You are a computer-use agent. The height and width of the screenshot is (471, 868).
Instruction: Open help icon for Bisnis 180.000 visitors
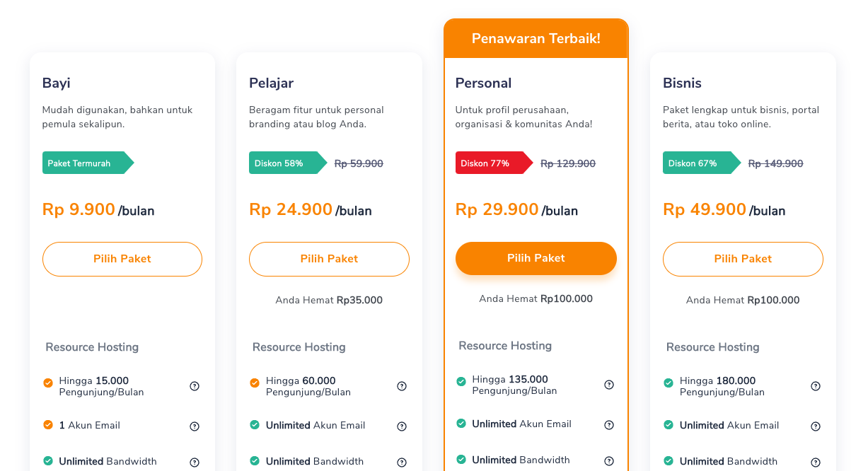point(816,386)
